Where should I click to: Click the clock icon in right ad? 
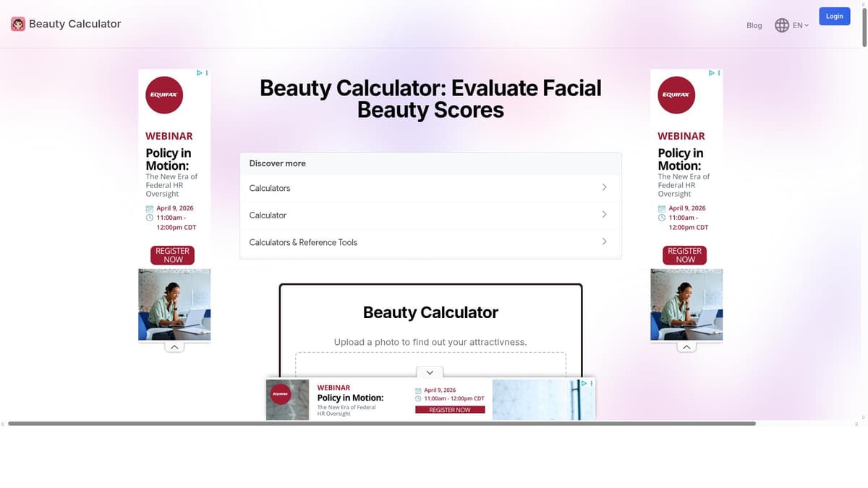click(x=662, y=218)
